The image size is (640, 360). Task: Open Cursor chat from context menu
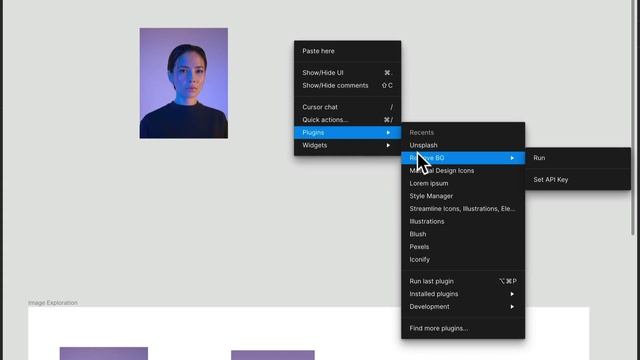(x=347, y=107)
